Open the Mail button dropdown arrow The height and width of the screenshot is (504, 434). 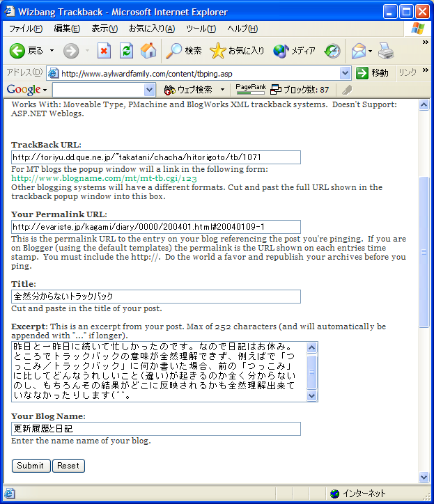[x=371, y=51]
